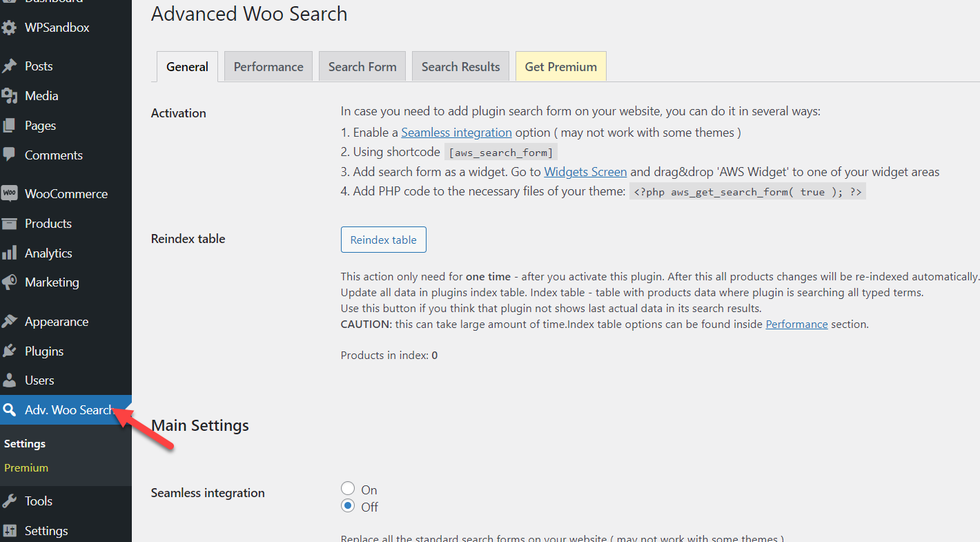Open the Get Premium tab
This screenshot has height=542, width=980.
(x=560, y=67)
